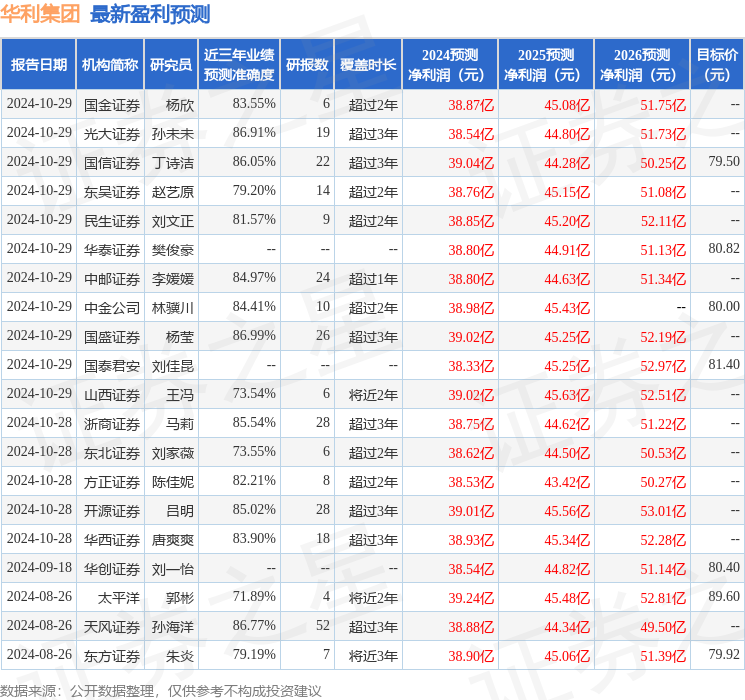Click the 国泰君安 institution cell
The image size is (745, 700).
point(112,366)
